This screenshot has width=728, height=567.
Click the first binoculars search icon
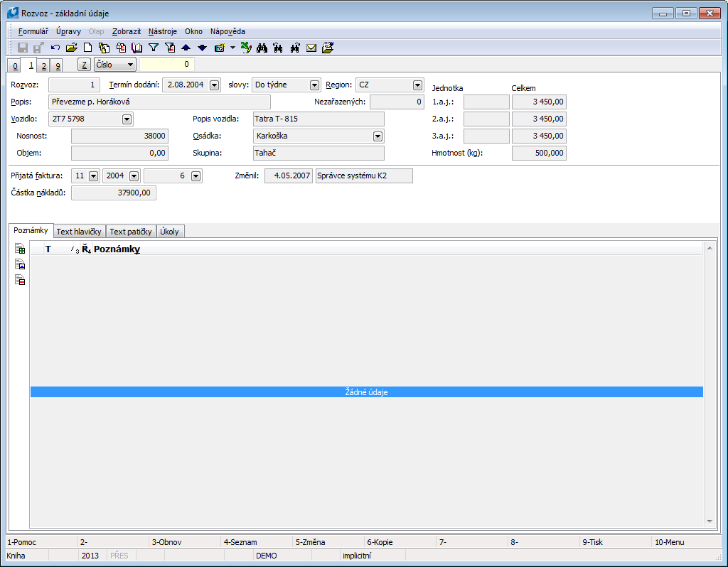262,48
